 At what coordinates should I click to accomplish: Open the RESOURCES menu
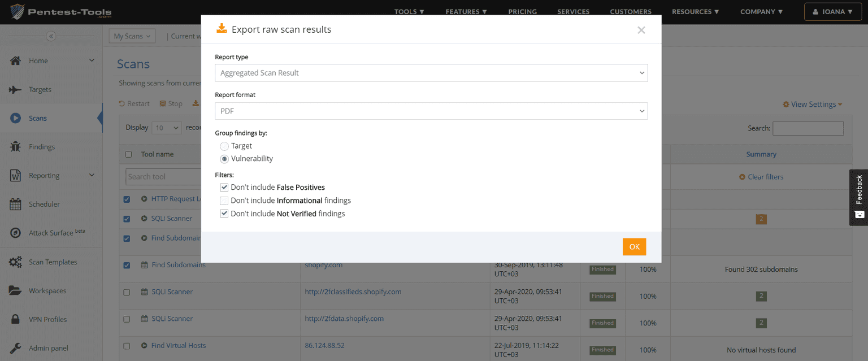point(695,11)
